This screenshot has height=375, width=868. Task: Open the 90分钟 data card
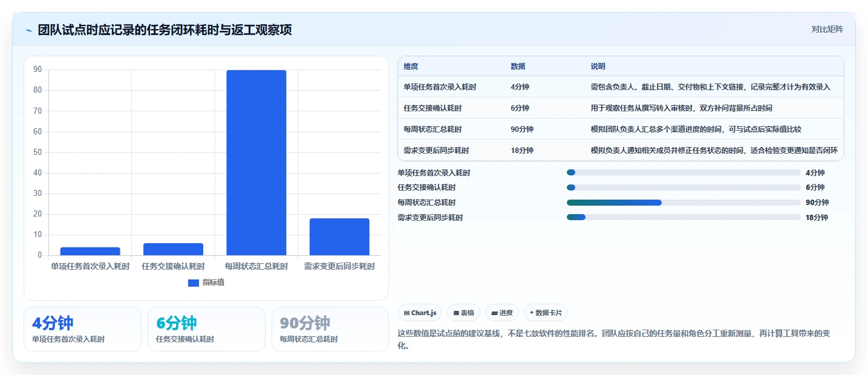[330, 329]
